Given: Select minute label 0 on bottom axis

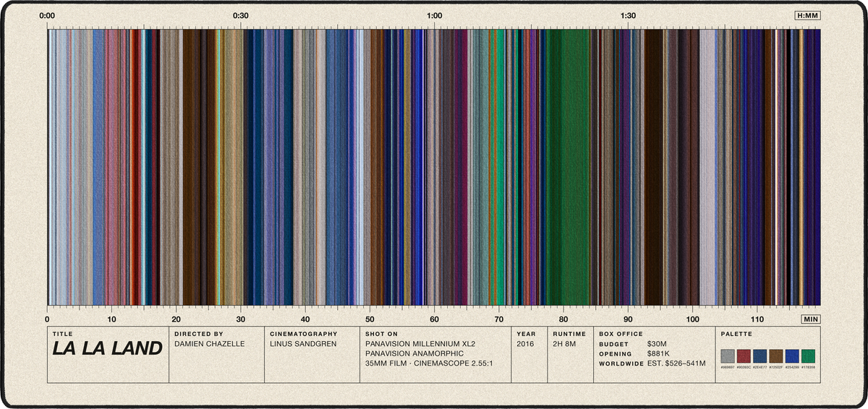Looking at the screenshot, I should tap(47, 319).
